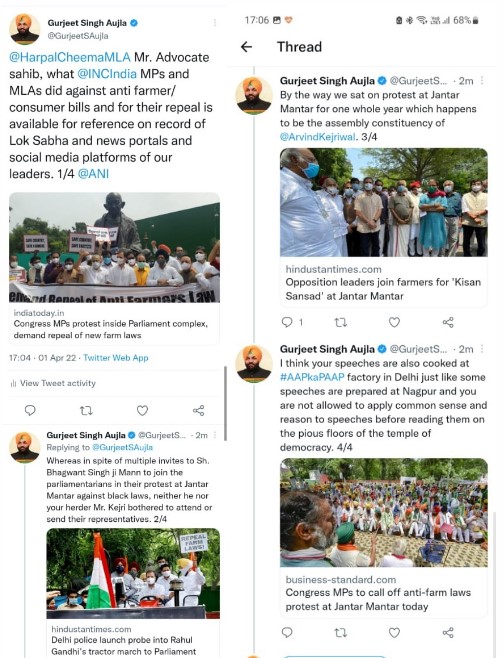Open the business-standard.com article image
Screen dimensions: 503x658
383,513
